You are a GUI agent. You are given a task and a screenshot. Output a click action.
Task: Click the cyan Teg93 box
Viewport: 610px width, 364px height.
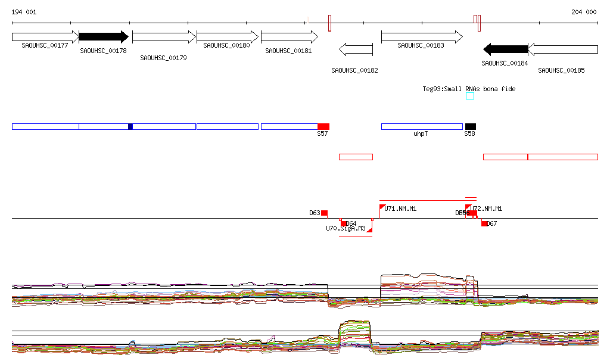click(470, 96)
